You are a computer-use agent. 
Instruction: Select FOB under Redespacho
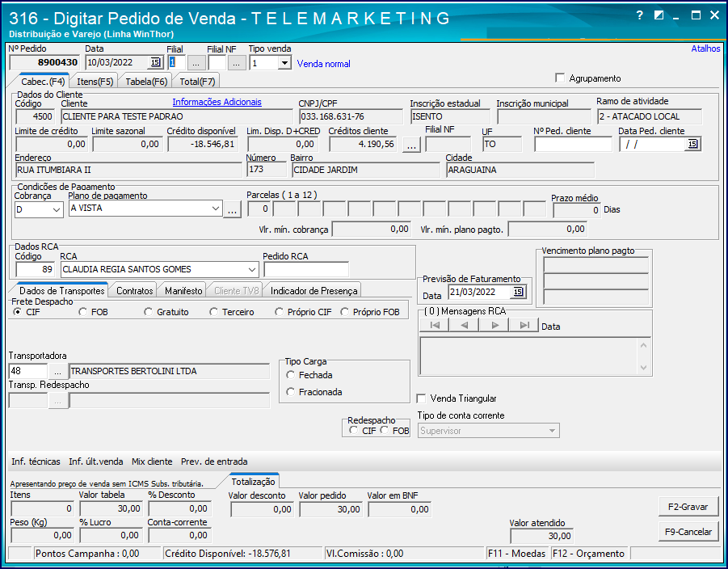pyautogui.click(x=385, y=430)
